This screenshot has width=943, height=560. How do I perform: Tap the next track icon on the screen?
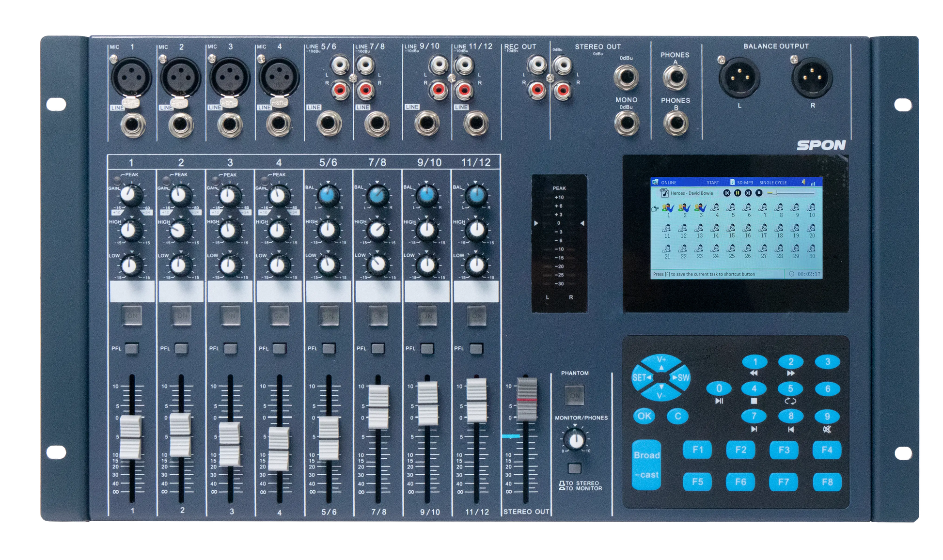748,193
